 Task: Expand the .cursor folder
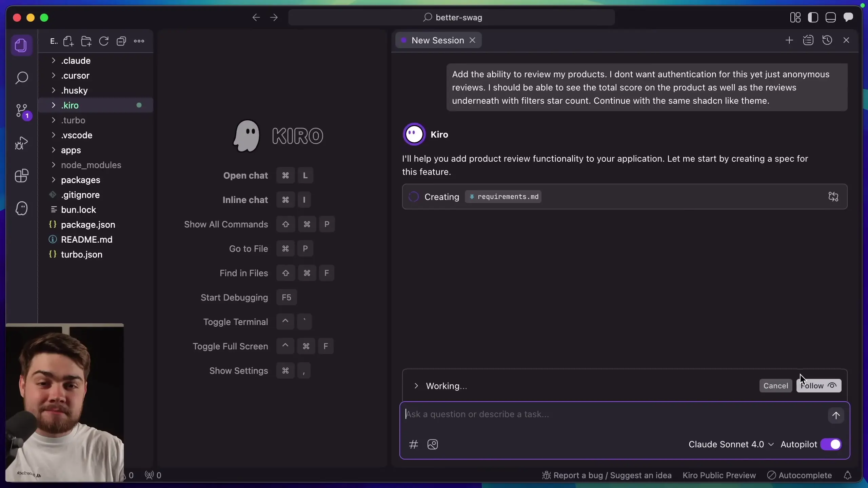[95, 76]
